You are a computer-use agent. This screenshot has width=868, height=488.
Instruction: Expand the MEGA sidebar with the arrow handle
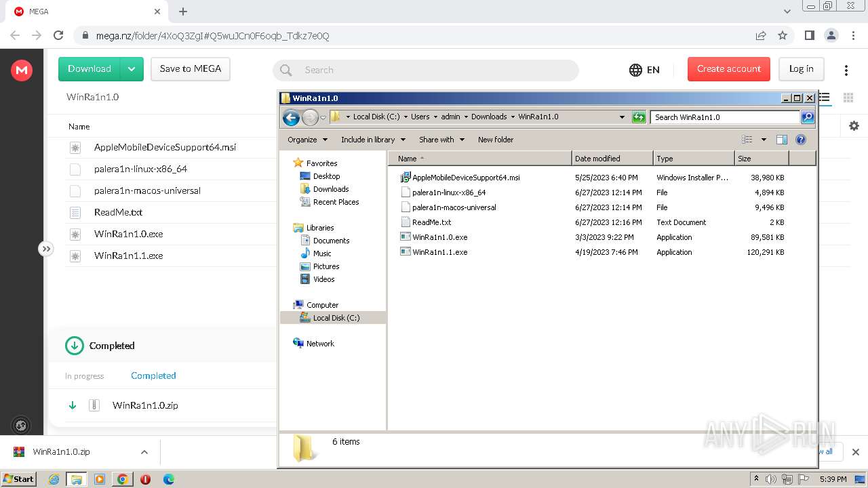45,249
